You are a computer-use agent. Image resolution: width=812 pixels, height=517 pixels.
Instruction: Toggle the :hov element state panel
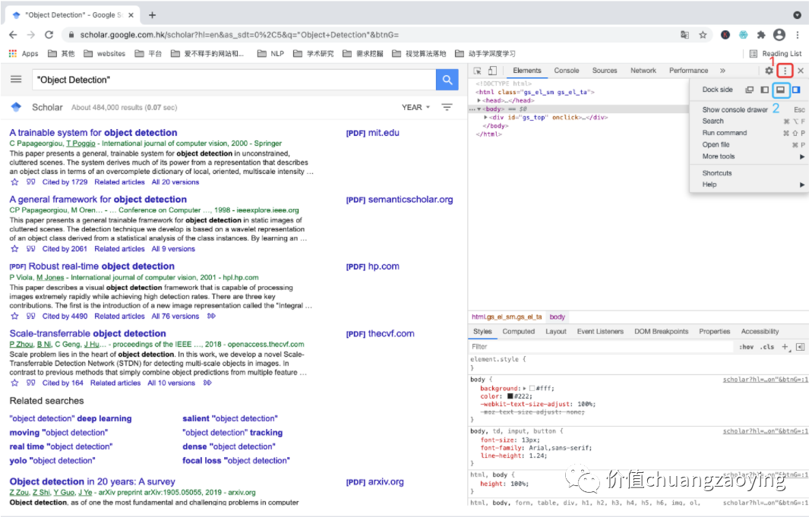[x=746, y=347]
